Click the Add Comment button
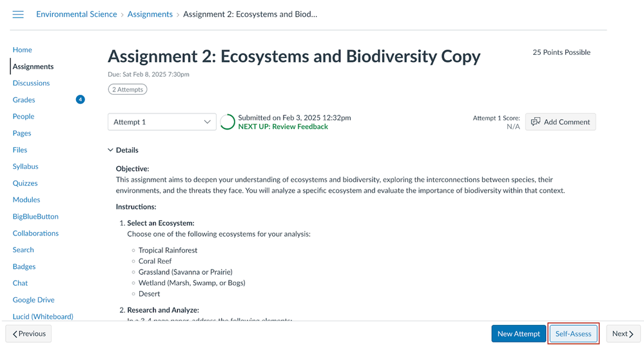644x345 pixels. 560,122
